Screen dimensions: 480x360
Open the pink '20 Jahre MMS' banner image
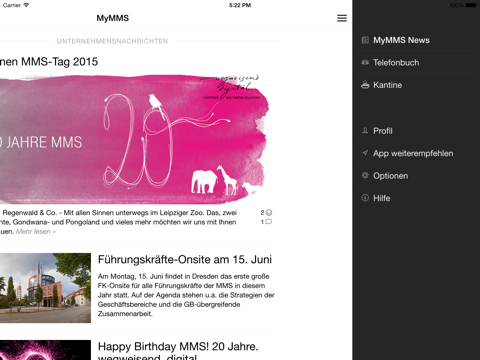pyautogui.click(x=134, y=139)
